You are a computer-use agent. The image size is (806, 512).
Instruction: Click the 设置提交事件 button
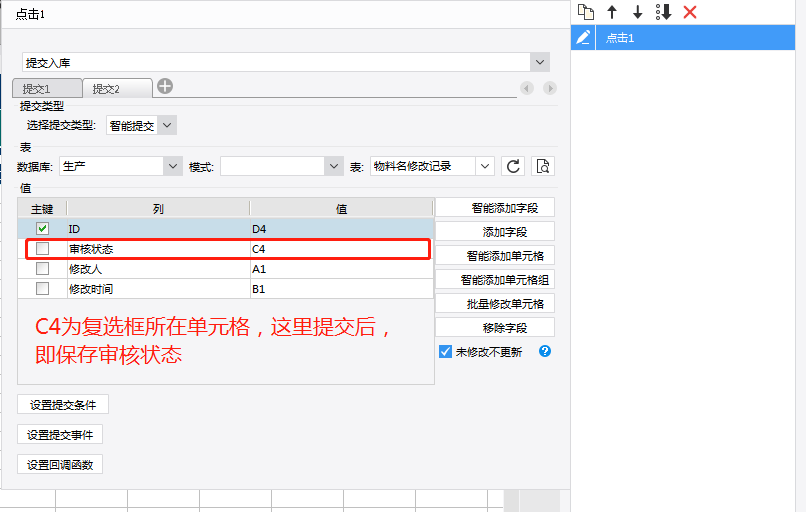click(60, 434)
